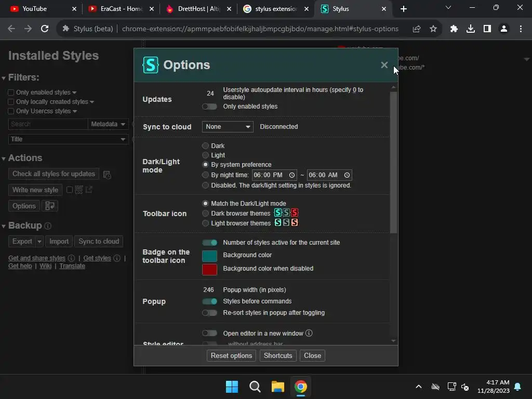The image size is (532, 399).
Task: Click the style injection order icon beside Options
Action: coord(50,206)
